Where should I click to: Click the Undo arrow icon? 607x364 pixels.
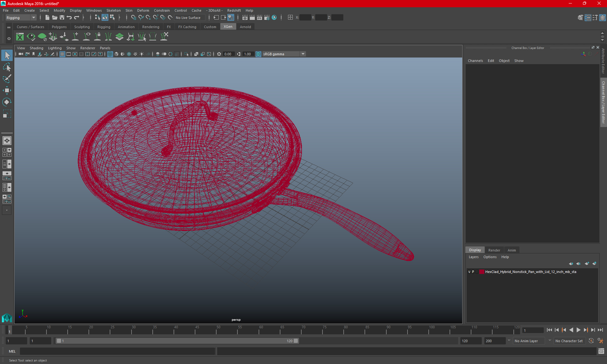(x=69, y=18)
